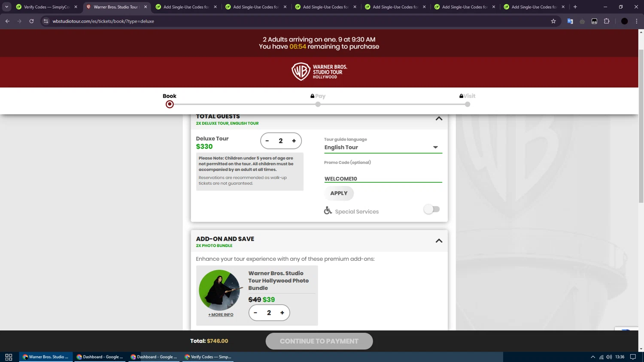The image size is (644, 362).
Task: Close the Warner Bros. Studio Tour tab
Action: coord(146,7)
